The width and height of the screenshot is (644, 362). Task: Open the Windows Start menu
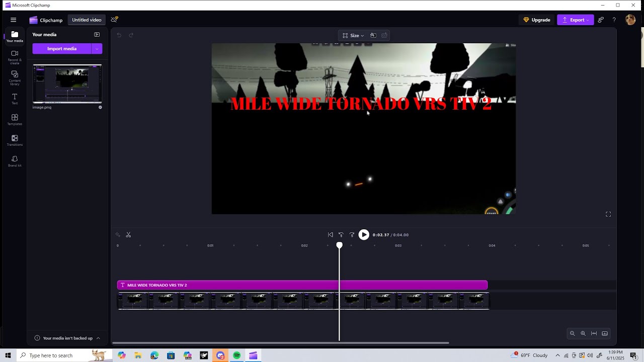tap(8, 355)
